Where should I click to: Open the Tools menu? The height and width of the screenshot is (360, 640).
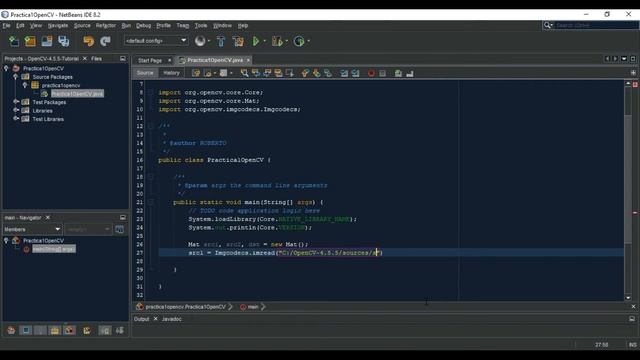coord(200,25)
